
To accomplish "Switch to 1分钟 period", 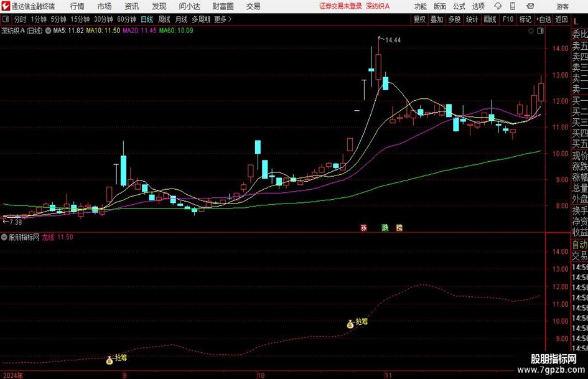I will coord(39,19).
